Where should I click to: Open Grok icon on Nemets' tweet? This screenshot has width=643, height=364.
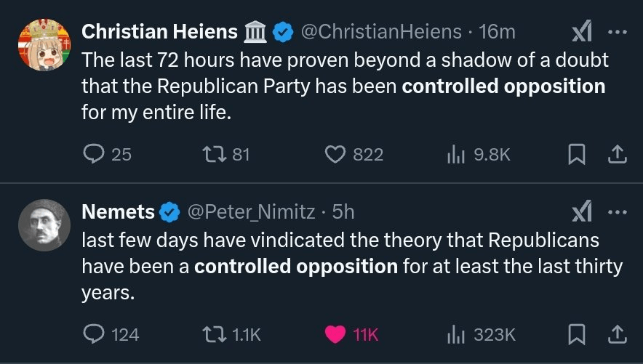point(582,212)
